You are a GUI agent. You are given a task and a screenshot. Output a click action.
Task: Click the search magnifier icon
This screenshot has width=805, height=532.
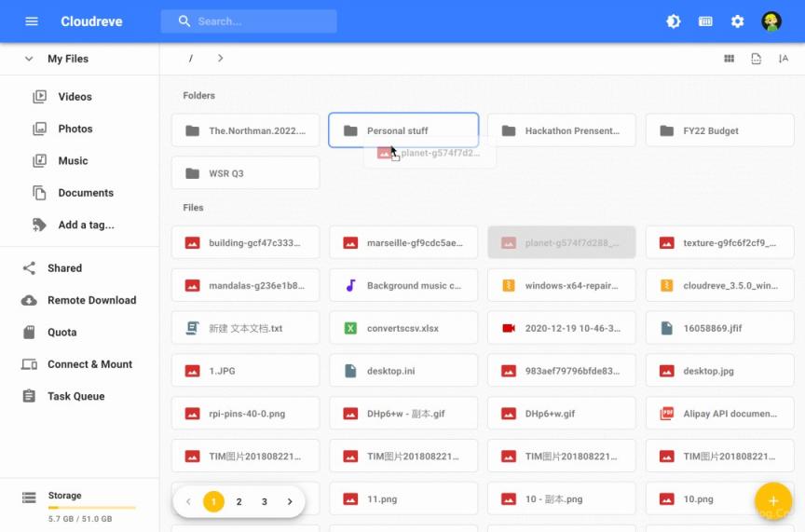pyautogui.click(x=184, y=21)
